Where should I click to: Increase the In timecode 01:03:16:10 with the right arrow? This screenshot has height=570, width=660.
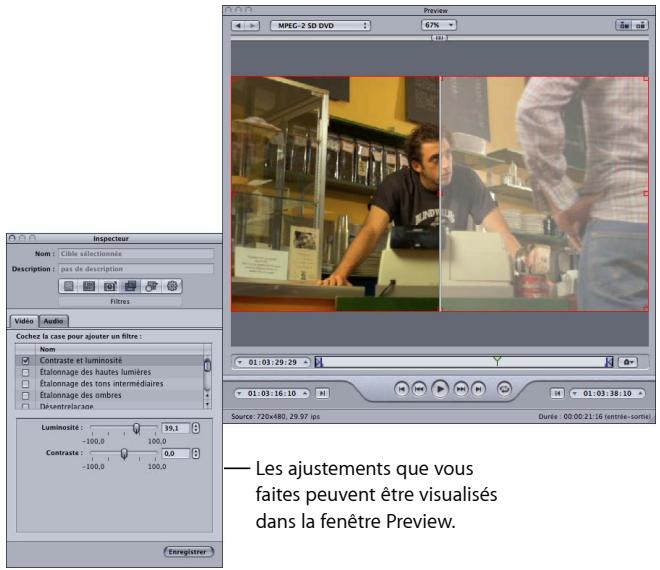(305, 393)
